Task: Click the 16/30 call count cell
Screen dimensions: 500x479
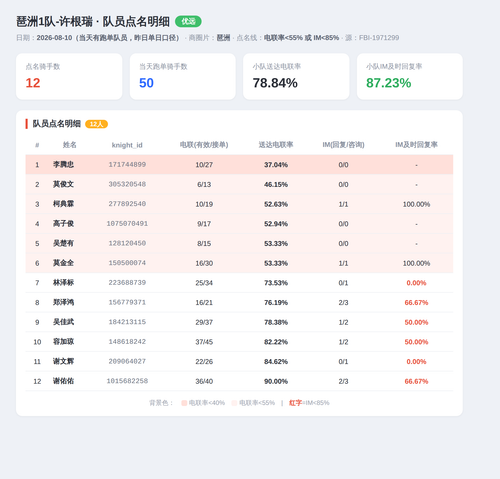Action: [204, 263]
